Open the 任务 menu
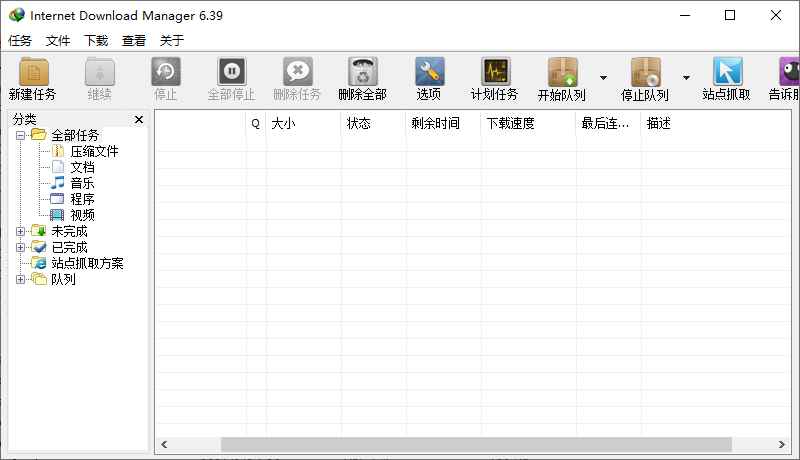This screenshot has height=460, width=800. [20, 40]
